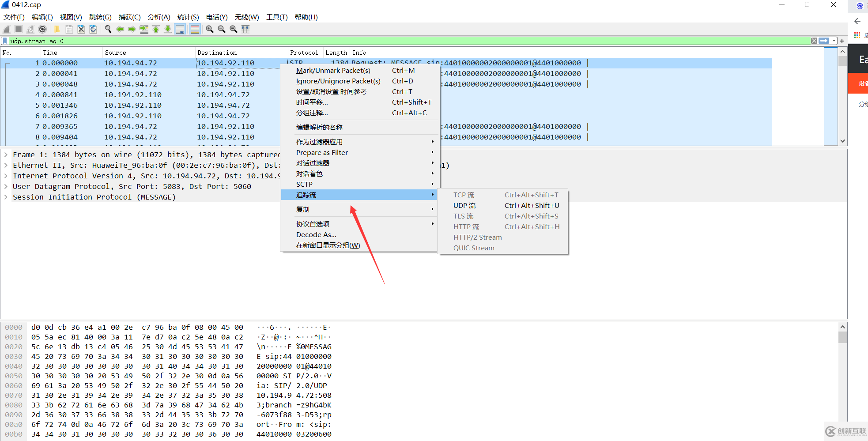The image size is (868, 441).
Task: Expand User Datagram Protocol node
Action: click(6, 187)
